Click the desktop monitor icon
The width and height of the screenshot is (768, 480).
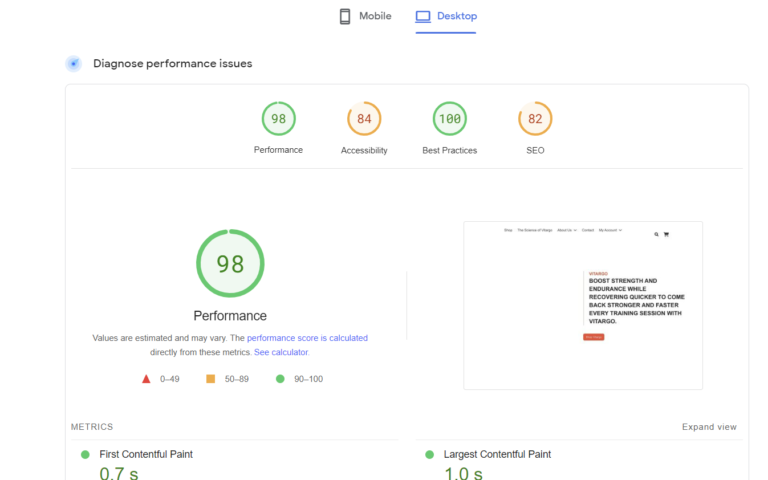[x=423, y=16]
